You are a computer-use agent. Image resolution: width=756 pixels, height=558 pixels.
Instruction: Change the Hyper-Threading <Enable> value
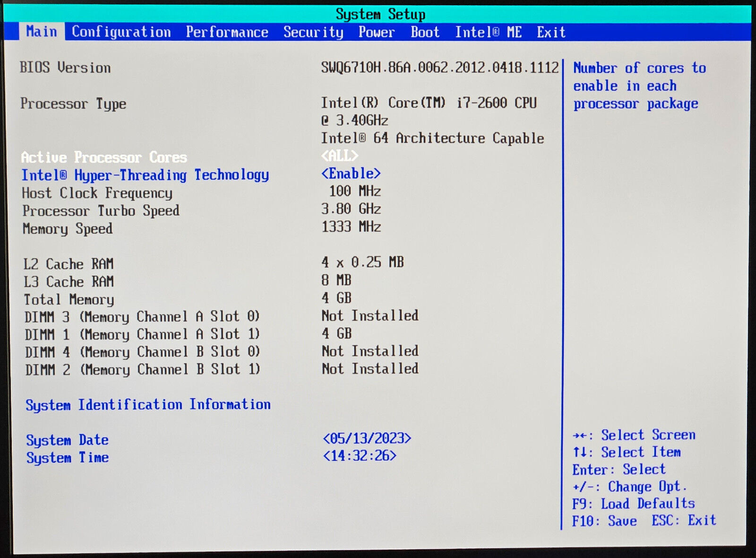tap(351, 174)
